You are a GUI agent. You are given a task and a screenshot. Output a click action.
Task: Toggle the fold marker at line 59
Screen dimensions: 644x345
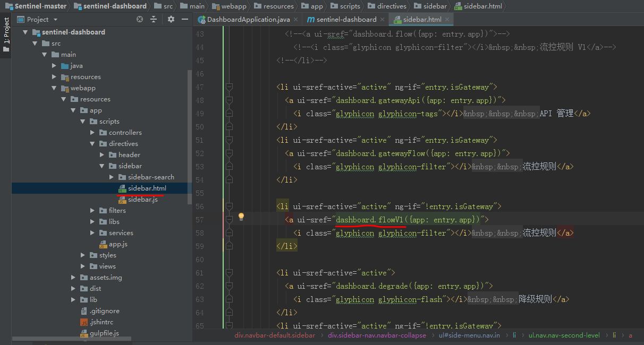click(229, 246)
